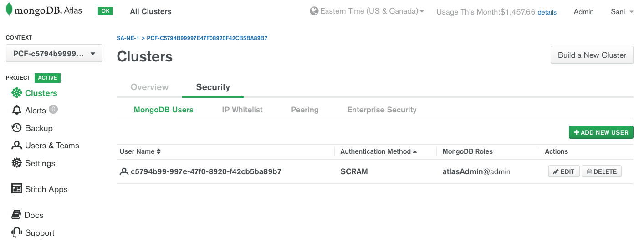Switch to the Overview tab
The width and height of the screenshot is (644, 242).
click(x=149, y=87)
